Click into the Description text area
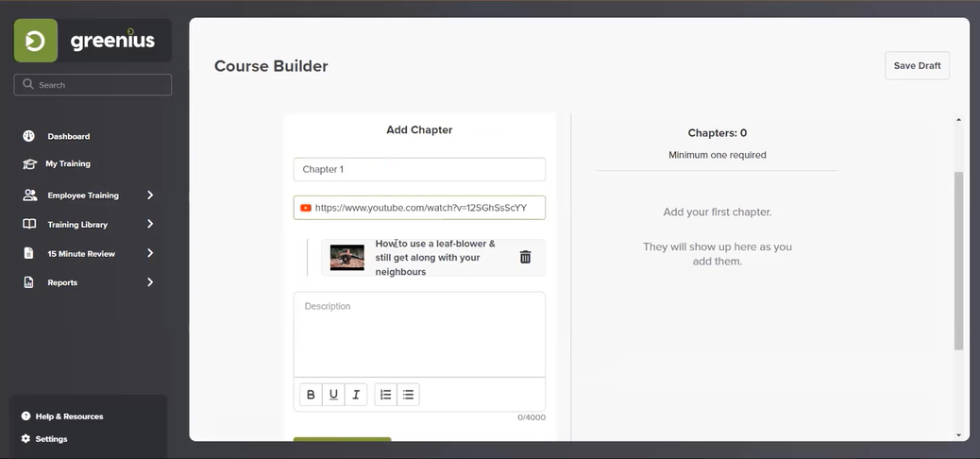The width and height of the screenshot is (980, 459). [x=419, y=334]
